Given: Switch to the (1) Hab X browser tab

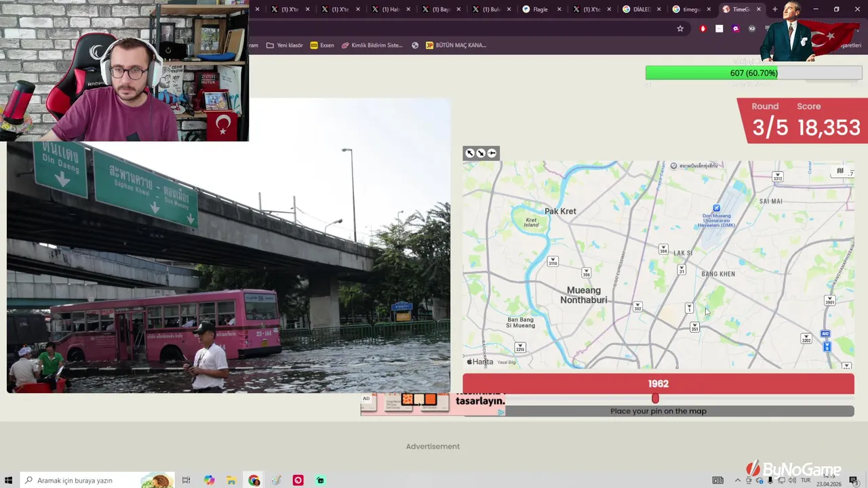Looking at the screenshot, I should tap(390, 9).
